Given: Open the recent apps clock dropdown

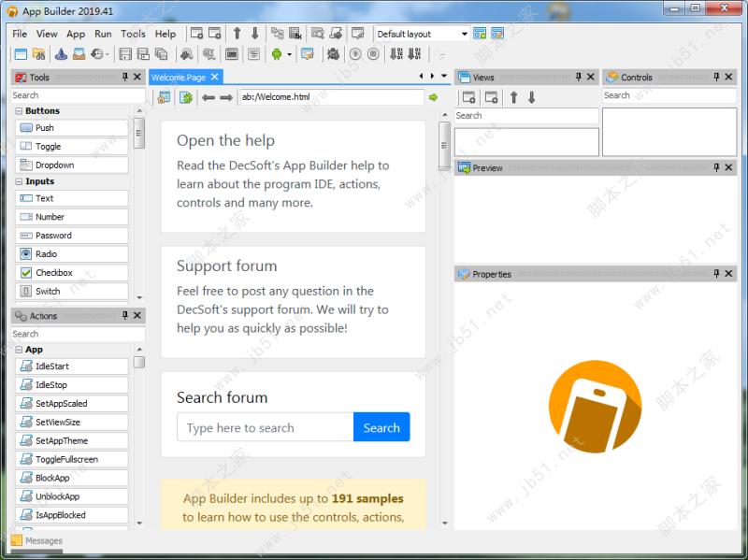Looking at the screenshot, I should 107,54.
